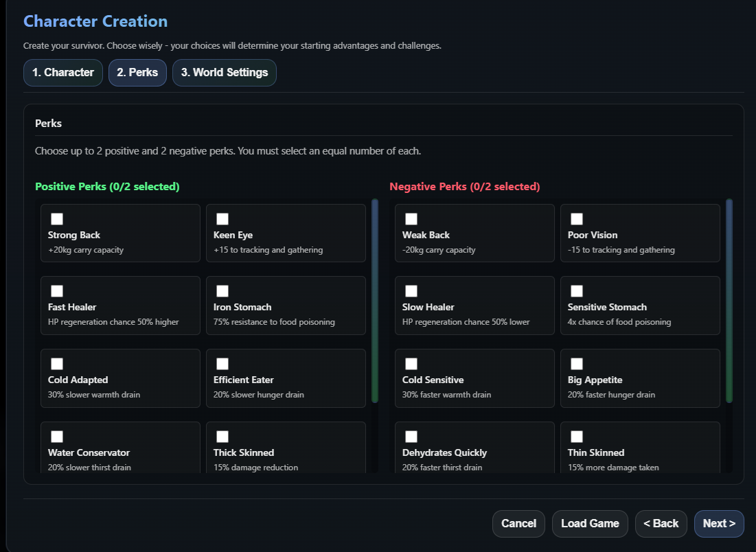Check the Slow Healer checkbox
Screen dimensions: 756x552
pos(411,291)
